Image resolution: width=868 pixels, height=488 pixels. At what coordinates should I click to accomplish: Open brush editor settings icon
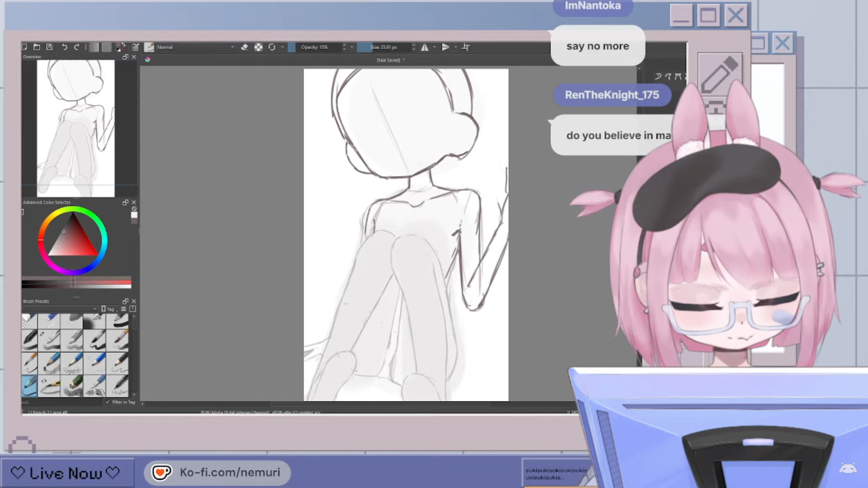pos(135,47)
